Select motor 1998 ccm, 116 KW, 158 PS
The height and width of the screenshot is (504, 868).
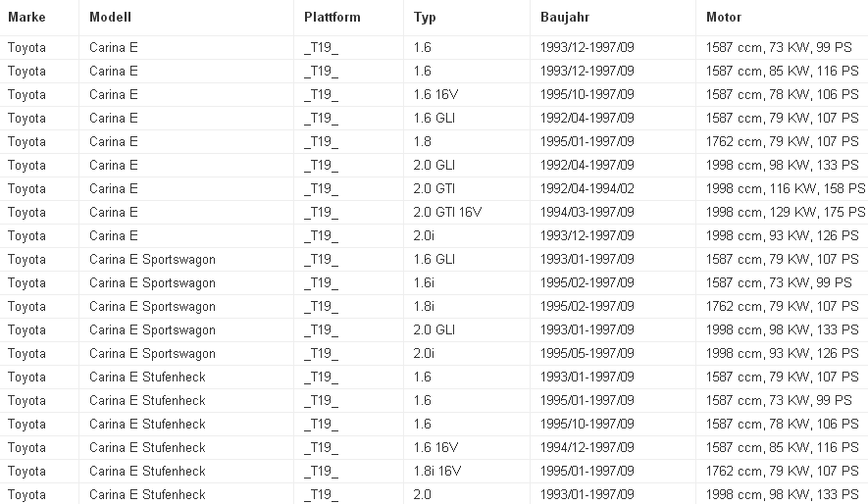[786, 188]
